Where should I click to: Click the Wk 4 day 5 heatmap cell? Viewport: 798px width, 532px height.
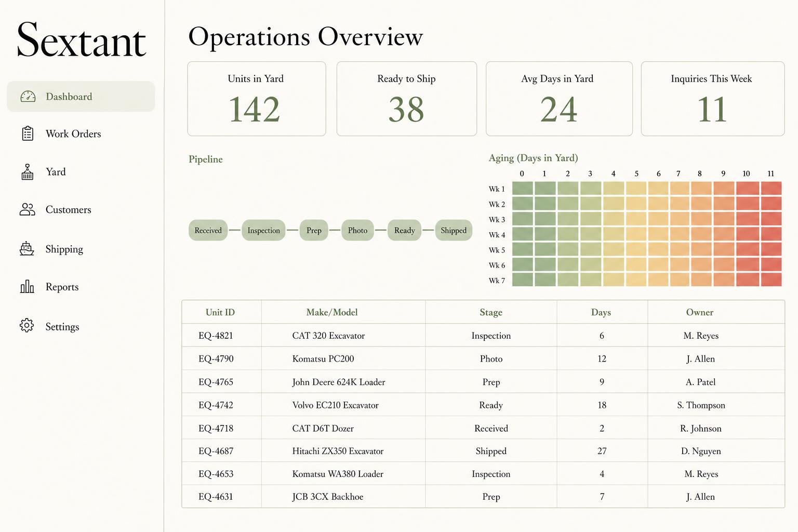pos(636,234)
